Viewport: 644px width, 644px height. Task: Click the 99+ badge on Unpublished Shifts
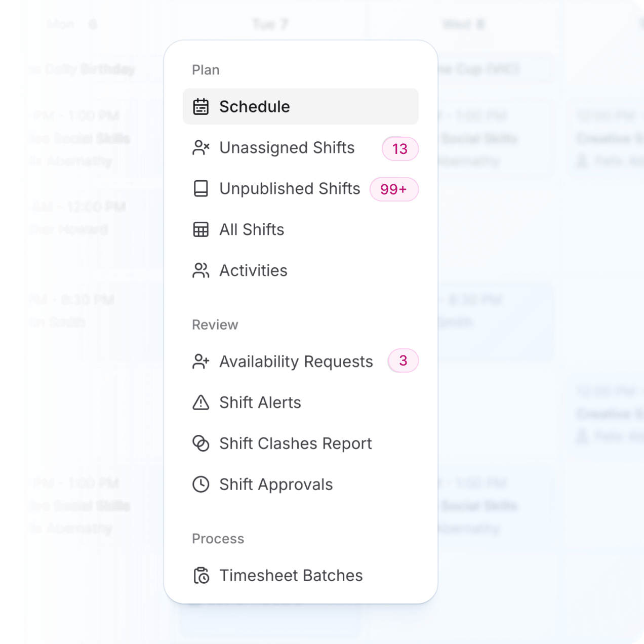point(394,189)
